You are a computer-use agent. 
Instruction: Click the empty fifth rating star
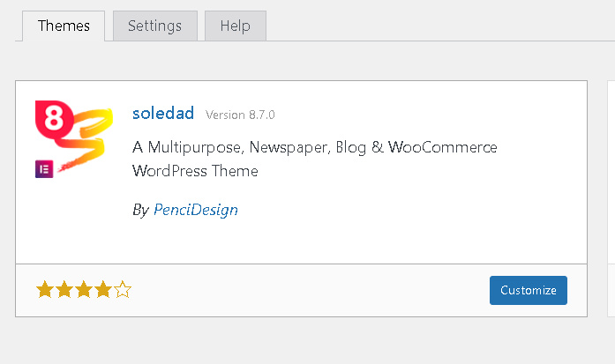click(x=123, y=289)
